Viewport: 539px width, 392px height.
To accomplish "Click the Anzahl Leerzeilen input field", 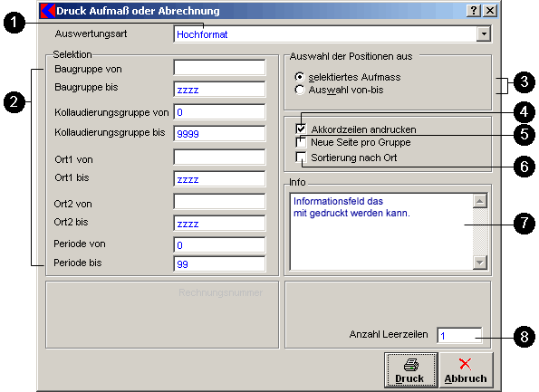I will pyautogui.click(x=459, y=335).
